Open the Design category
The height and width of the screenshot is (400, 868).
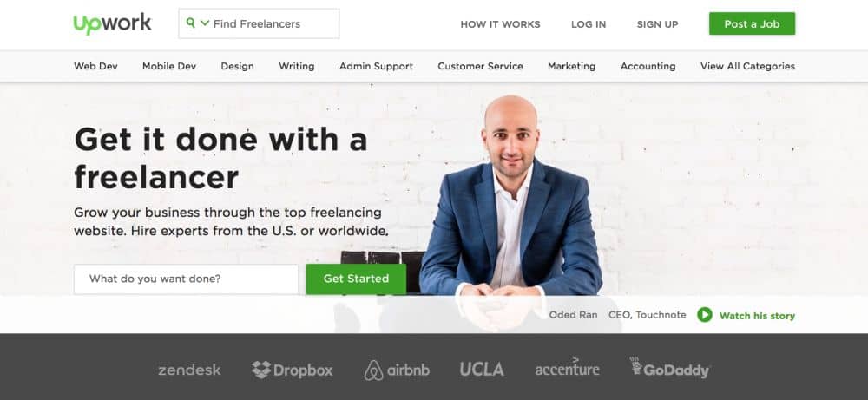[x=238, y=66]
